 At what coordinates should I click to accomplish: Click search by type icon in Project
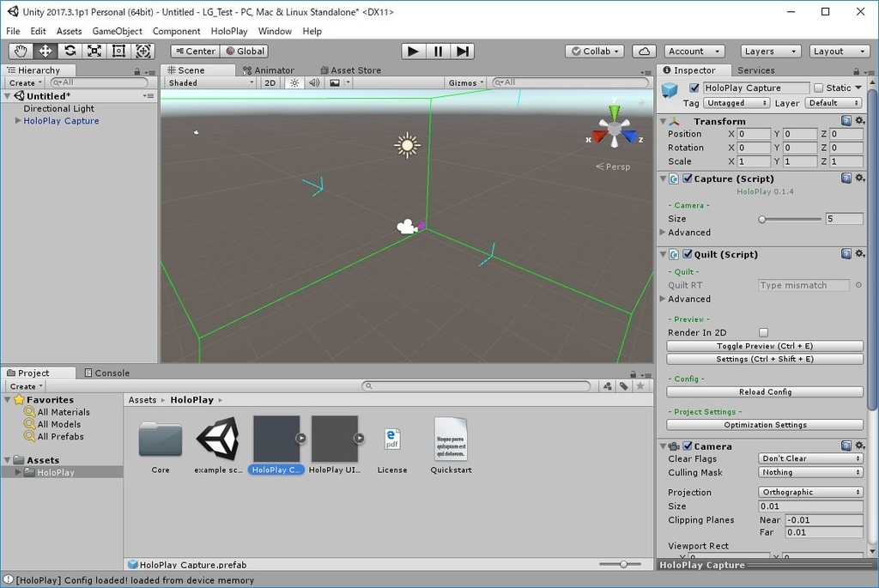(607, 385)
